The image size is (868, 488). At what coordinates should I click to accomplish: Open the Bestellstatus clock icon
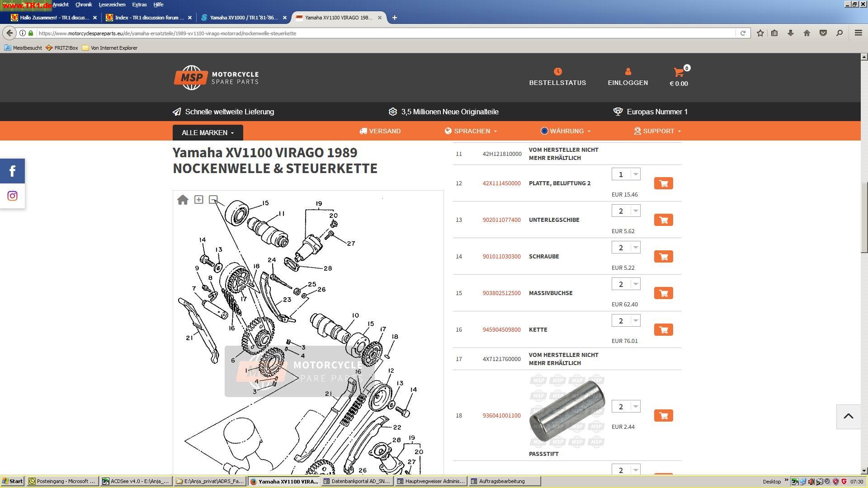click(557, 71)
